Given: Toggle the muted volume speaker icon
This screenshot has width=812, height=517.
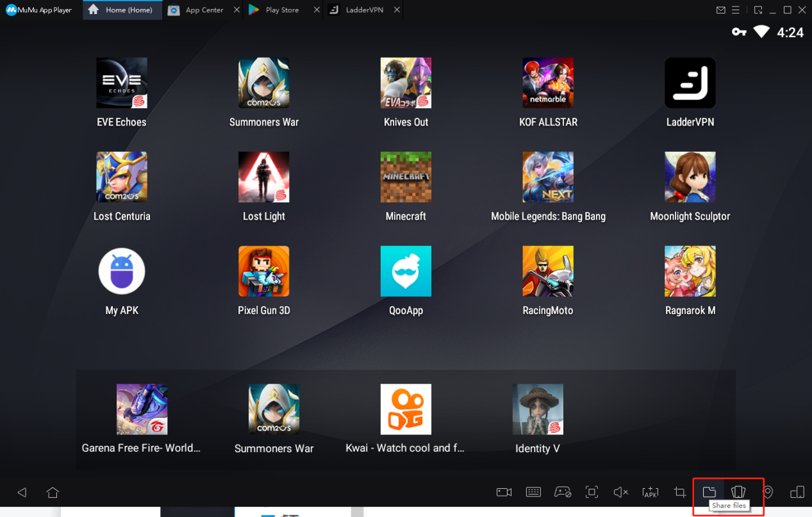Looking at the screenshot, I should point(620,492).
